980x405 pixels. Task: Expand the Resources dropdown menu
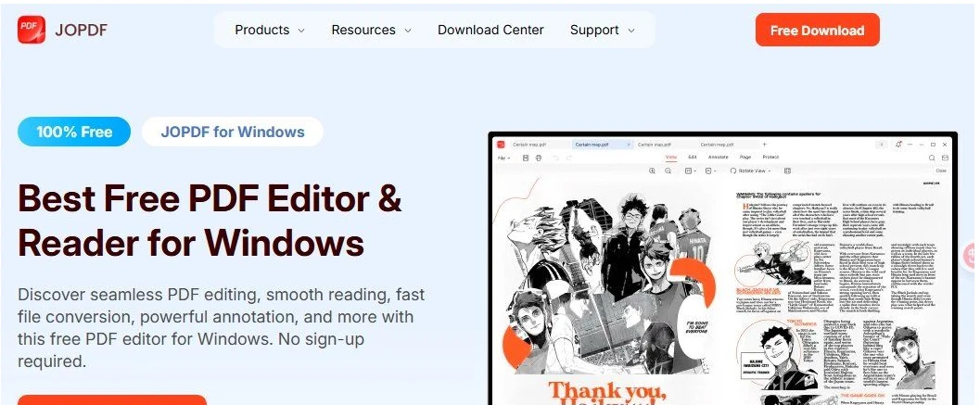click(371, 30)
